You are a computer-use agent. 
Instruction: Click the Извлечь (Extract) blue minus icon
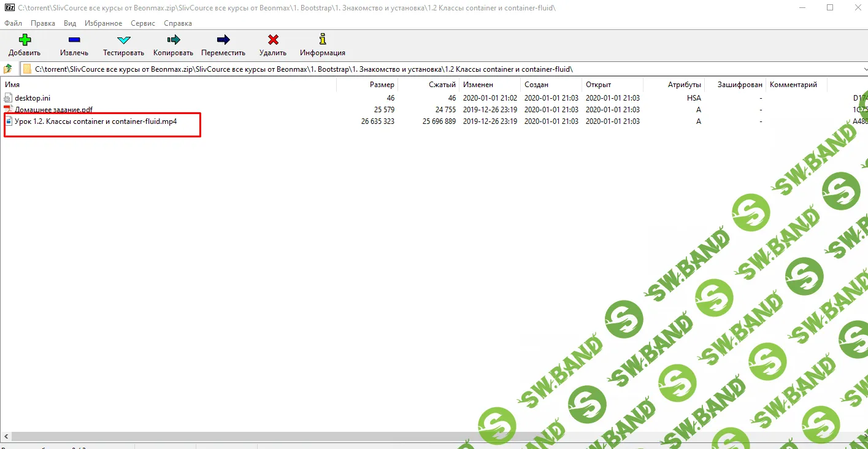74,40
